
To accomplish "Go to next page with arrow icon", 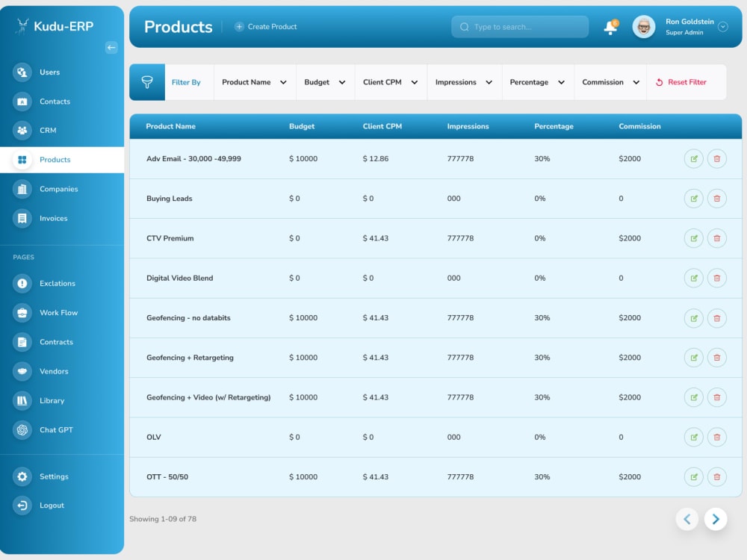I will [715, 519].
